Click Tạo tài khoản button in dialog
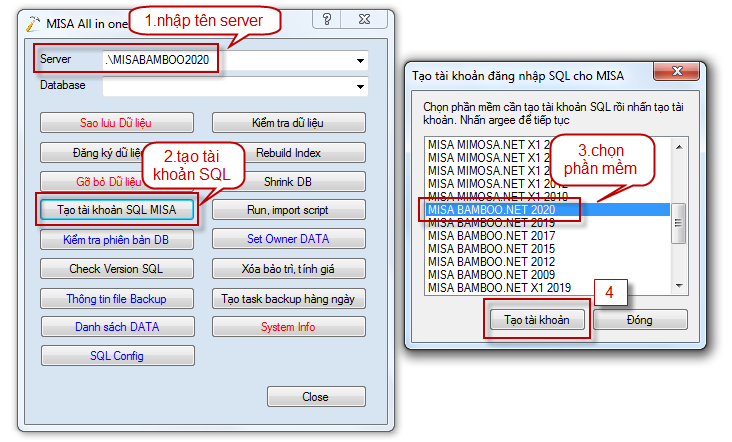Image resolution: width=732 pixels, height=442 pixels. coord(537,320)
